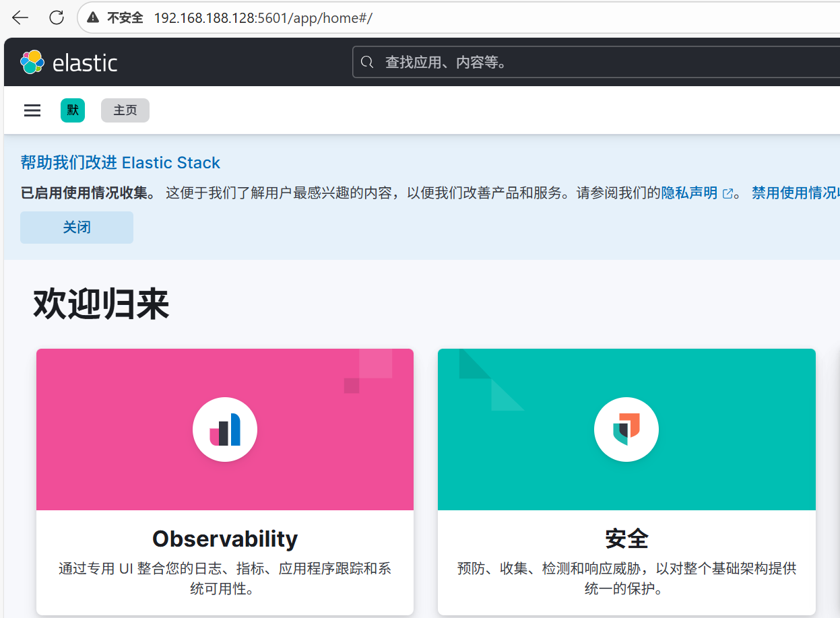This screenshot has height=618, width=840.
Task: Click the Observability description text
Action: click(x=225, y=579)
